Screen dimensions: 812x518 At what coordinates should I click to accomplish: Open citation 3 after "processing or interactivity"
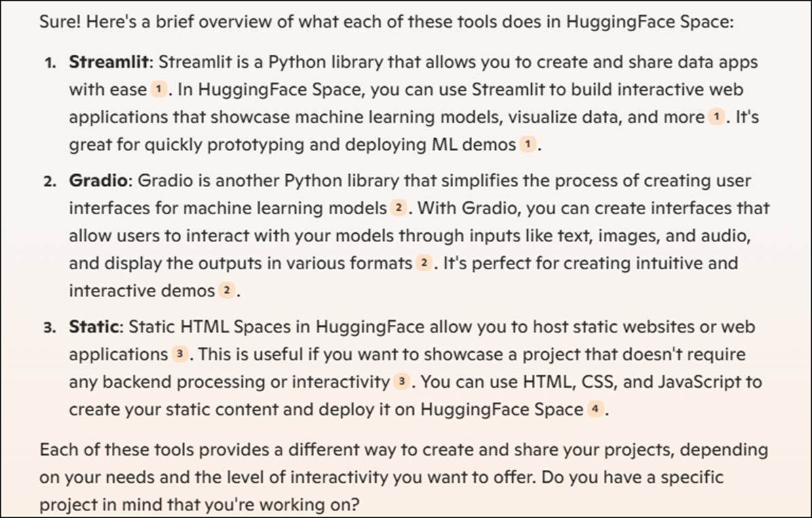[x=402, y=382]
